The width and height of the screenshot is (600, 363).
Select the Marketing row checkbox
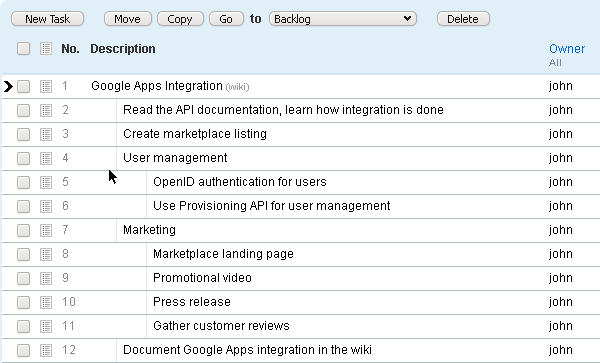click(23, 230)
